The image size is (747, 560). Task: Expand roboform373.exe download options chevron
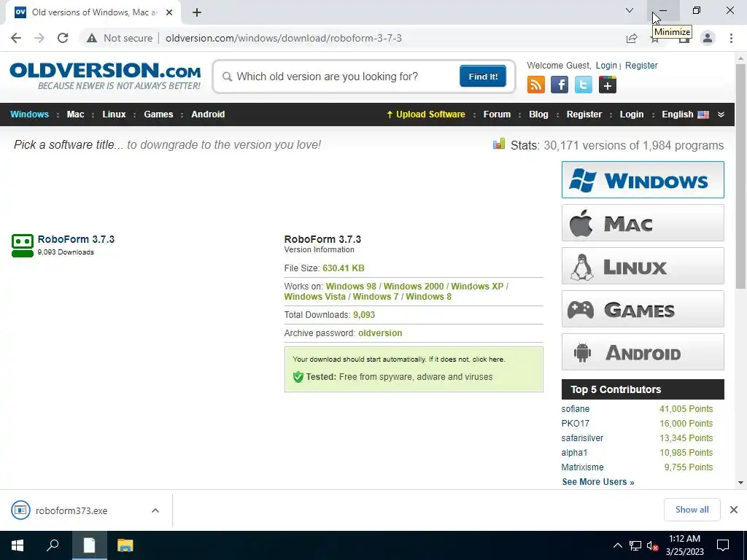click(x=155, y=510)
